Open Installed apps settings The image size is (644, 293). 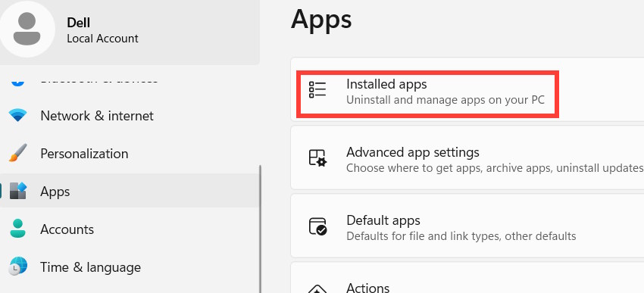467,89
